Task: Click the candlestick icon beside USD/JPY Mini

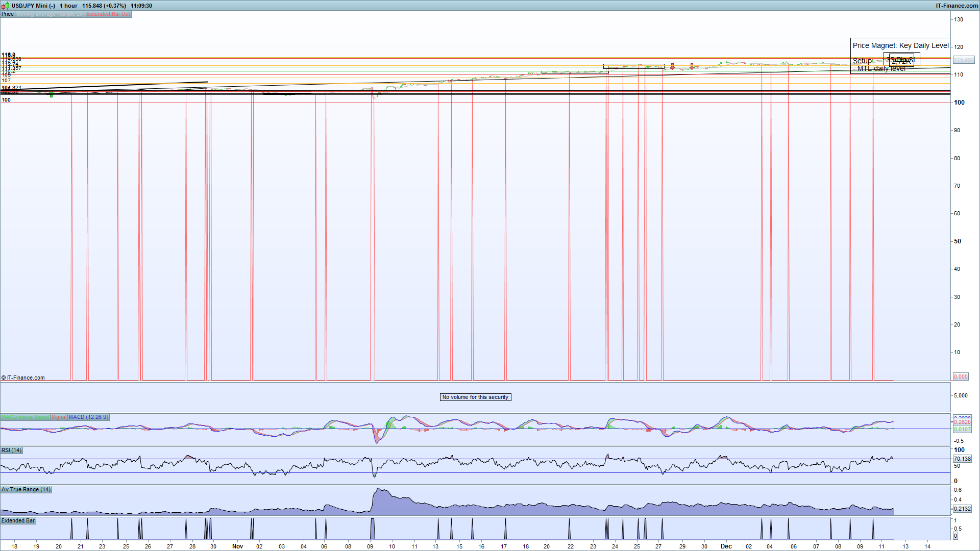Action: coord(6,6)
